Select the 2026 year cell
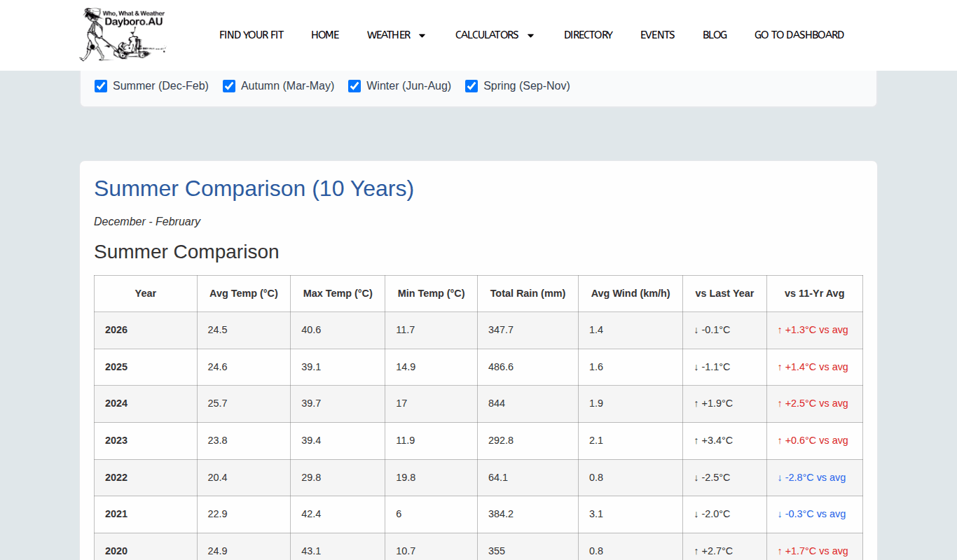Screen dimensions: 957x560 coord(146,330)
